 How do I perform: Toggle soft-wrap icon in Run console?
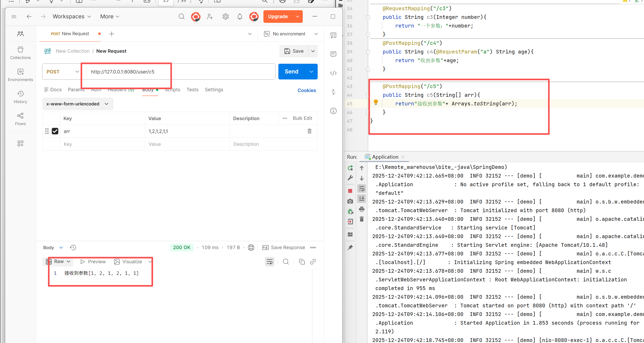click(x=362, y=188)
